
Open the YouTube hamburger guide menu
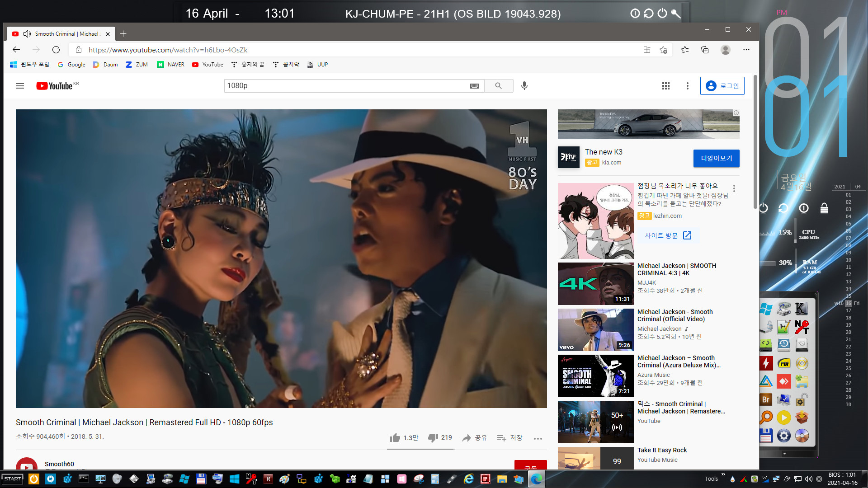tap(20, 86)
